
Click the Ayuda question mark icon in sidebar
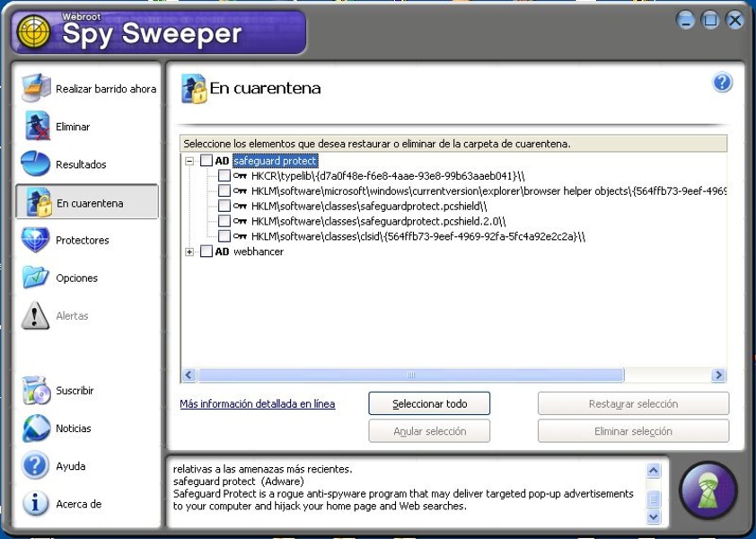35,465
